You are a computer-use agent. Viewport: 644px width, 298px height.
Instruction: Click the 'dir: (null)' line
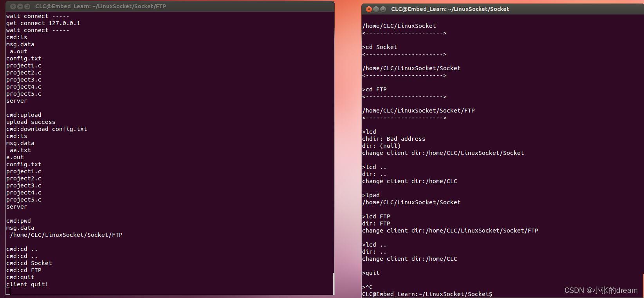point(381,146)
